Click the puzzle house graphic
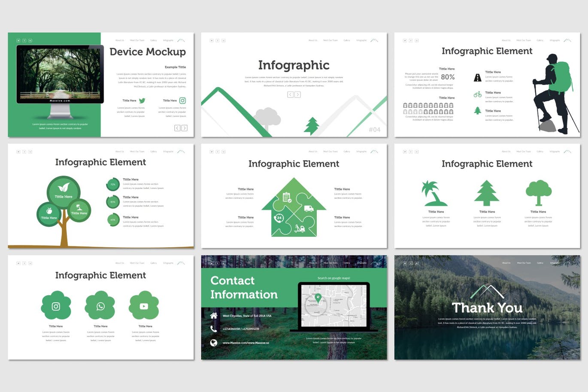This screenshot has height=392, width=588. pyautogui.click(x=294, y=209)
